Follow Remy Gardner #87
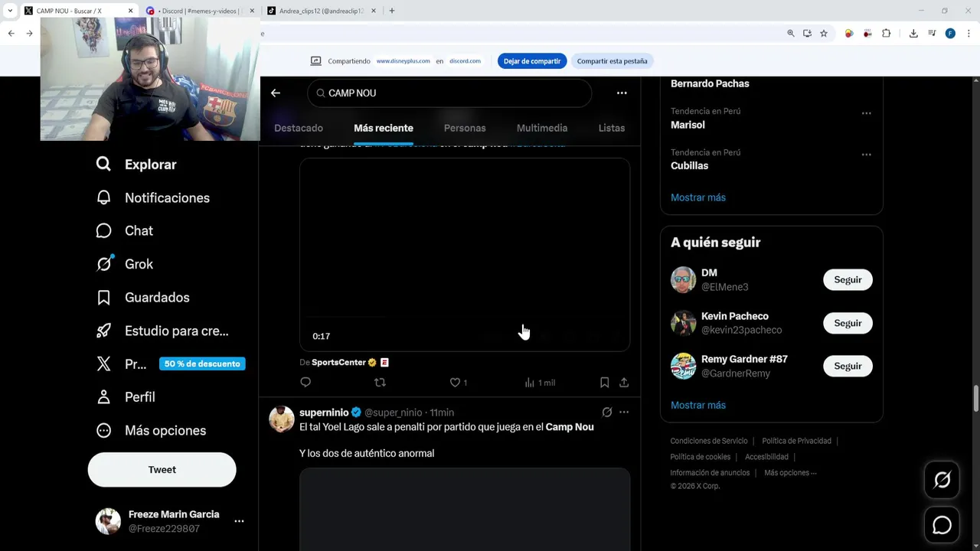Image resolution: width=980 pixels, height=551 pixels. 848,367
